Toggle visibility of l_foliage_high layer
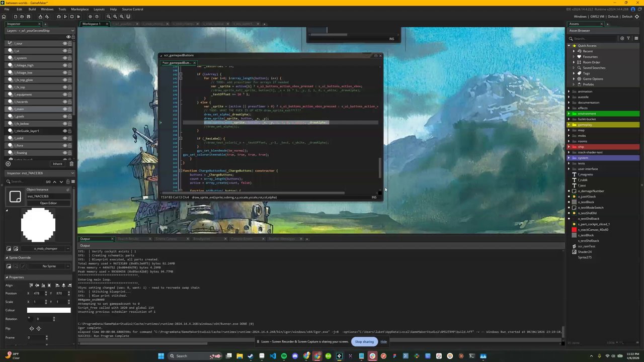Image resolution: width=644 pixels, height=362 pixels. point(64,65)
